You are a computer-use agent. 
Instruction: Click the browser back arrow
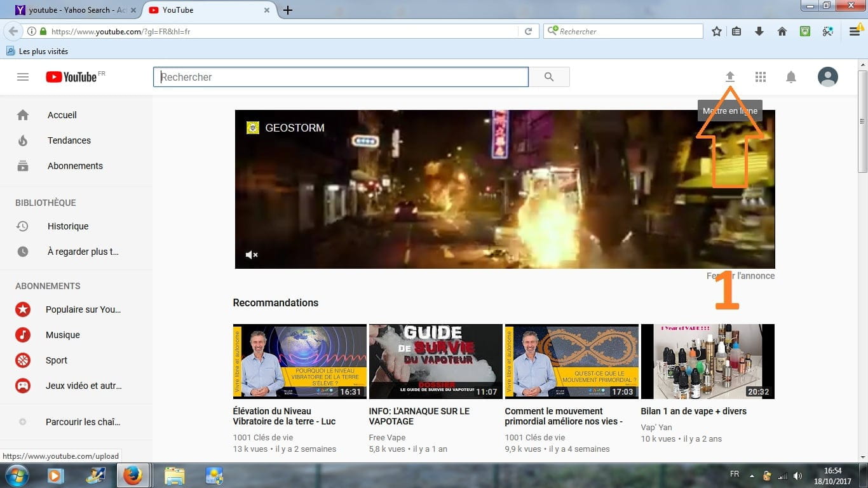[x=13, y=31]
